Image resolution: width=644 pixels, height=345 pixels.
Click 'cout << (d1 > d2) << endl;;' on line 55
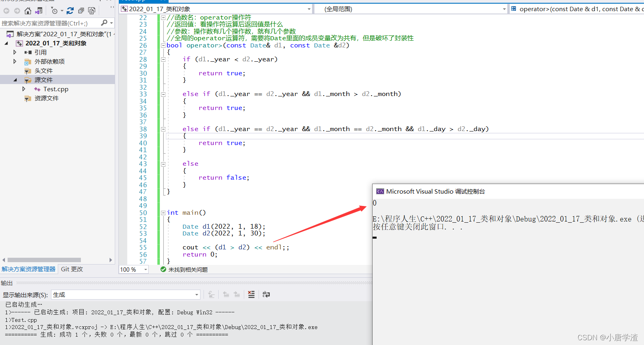pyautogui.click(x=236, y=247)
